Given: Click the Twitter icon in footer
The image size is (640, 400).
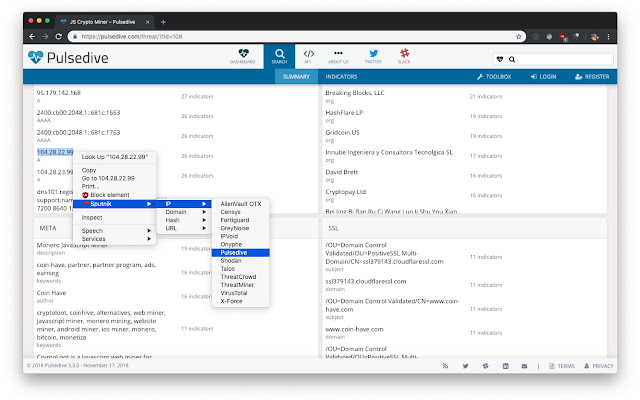Looking at the screenshot, I should (x=465, y=366).
